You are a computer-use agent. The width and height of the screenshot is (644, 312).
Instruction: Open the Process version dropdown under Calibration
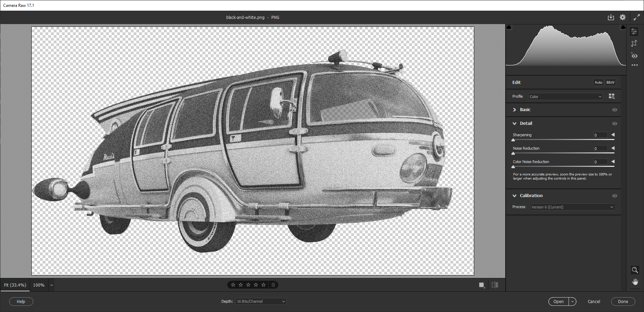click(572, 207)
